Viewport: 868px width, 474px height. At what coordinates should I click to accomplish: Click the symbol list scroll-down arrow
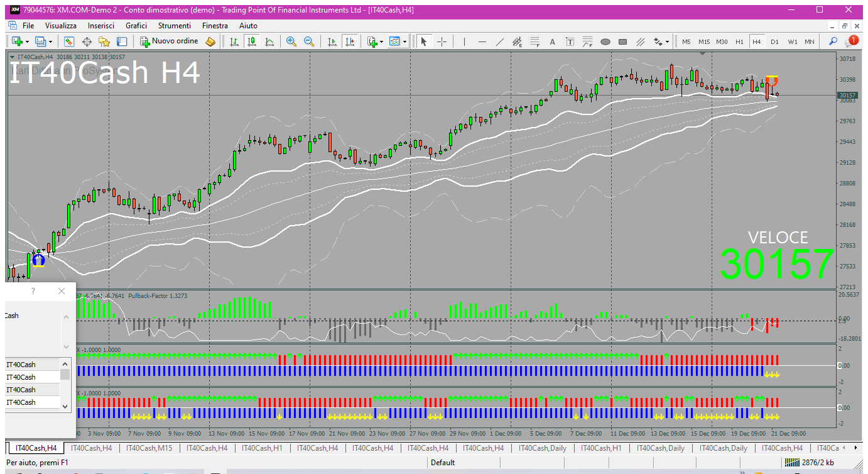(x=65, y=406)
